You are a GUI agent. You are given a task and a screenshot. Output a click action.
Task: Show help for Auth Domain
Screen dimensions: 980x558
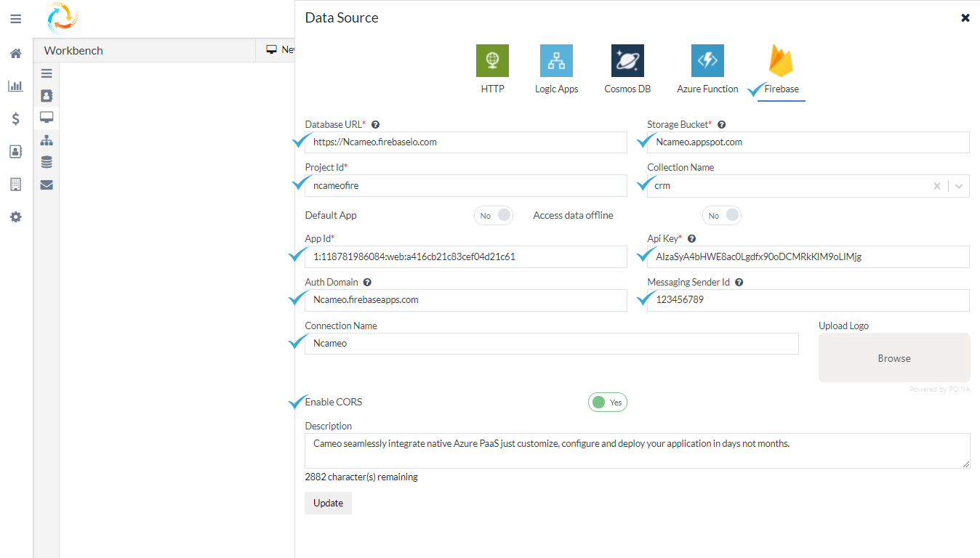coord(367,283)
